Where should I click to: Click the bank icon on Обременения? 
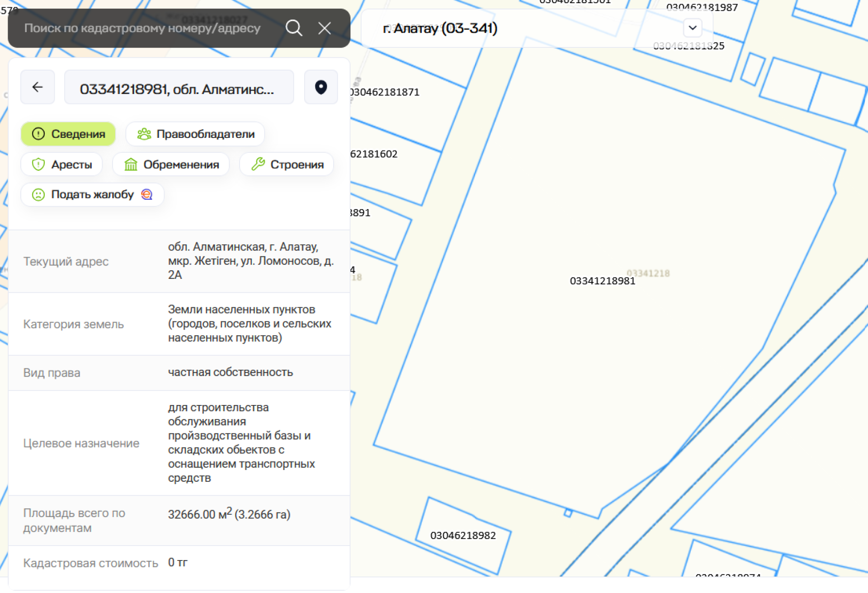131,165
